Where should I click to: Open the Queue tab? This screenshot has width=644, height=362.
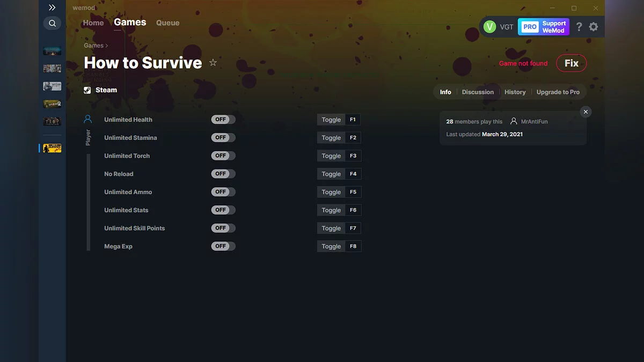167,23
